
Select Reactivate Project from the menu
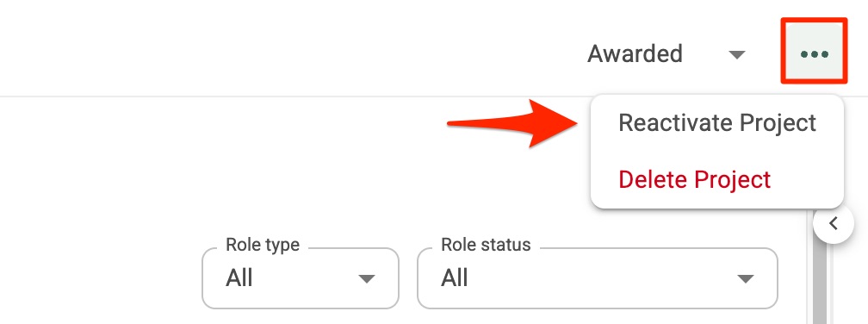tap(716, 123)
